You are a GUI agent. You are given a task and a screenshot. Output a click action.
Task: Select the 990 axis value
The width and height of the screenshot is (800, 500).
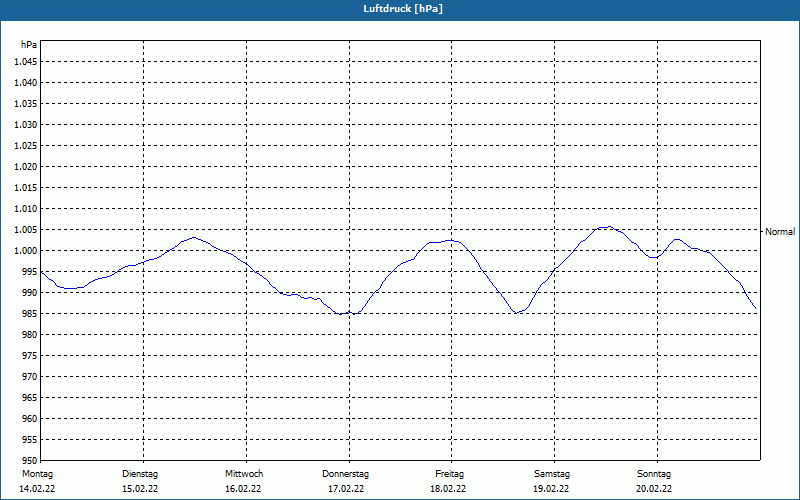coord(30,292)
